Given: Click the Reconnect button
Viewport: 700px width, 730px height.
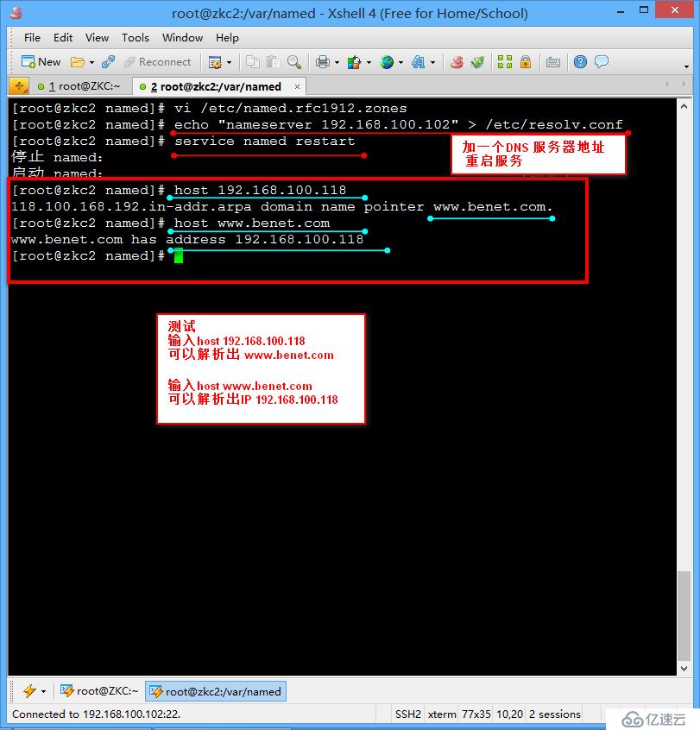Looking at the screenshot, I should 158,62.
